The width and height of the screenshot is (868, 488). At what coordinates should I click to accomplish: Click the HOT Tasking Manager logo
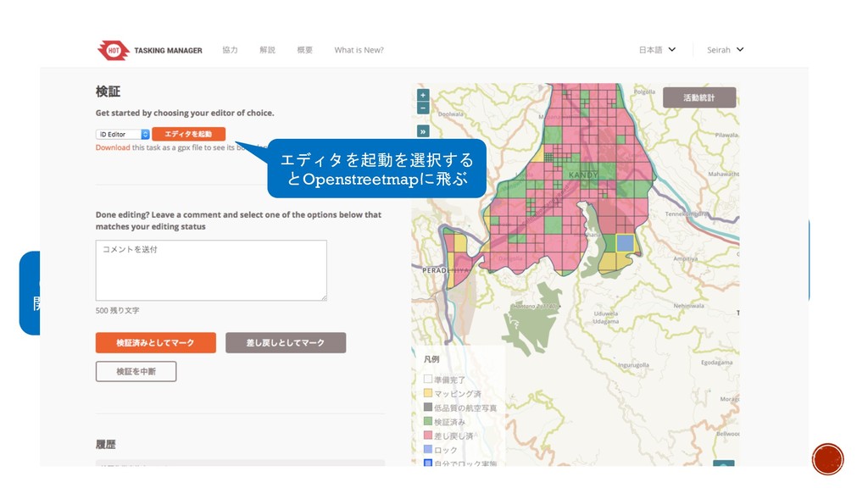(114, 50)
